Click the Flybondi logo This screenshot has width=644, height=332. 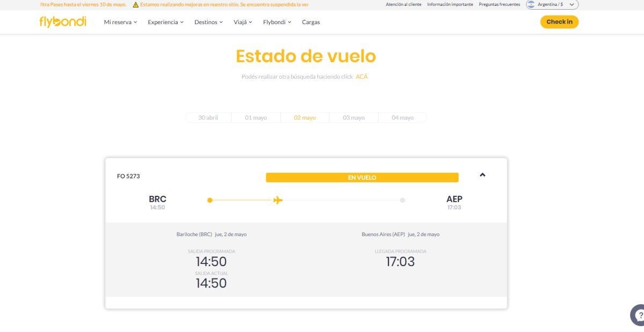(x=62, y=21)
